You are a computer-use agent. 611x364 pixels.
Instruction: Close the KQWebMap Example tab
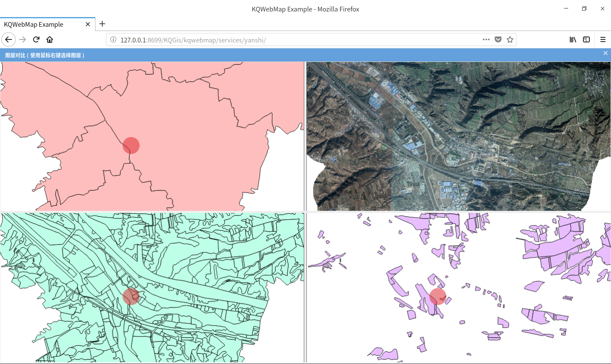(88, 24)
